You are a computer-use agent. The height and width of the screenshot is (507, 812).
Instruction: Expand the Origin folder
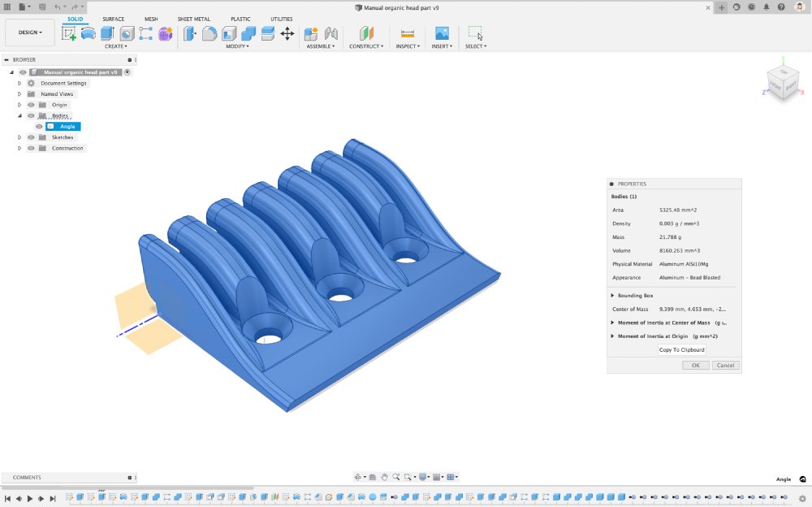19,105
